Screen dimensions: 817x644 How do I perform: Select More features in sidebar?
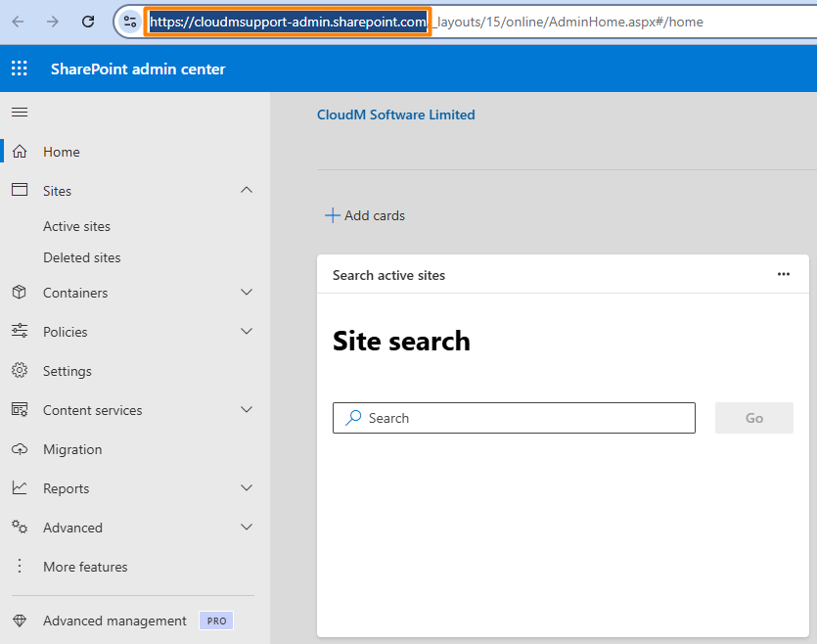click(85, 567)
